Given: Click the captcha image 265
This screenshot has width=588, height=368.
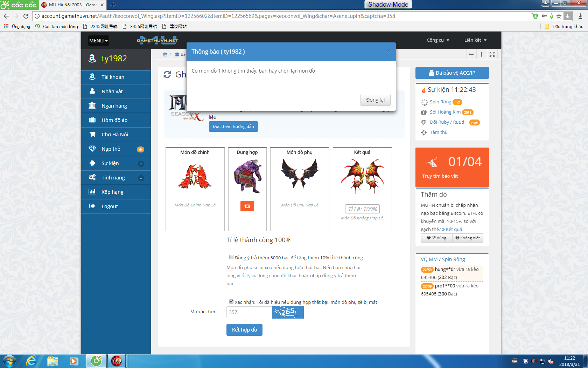Looking at the screenshot, I should pyautogui.click(x=288, y=312).
